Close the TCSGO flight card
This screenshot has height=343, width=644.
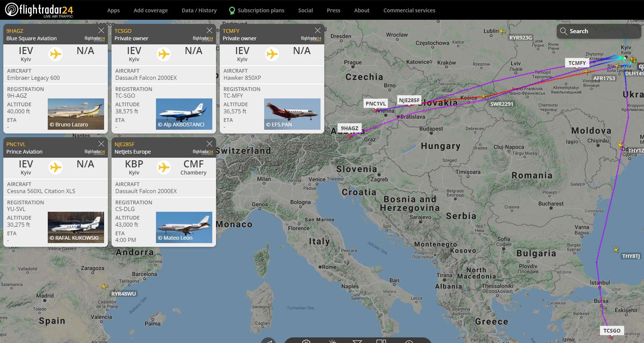(209, 30)
